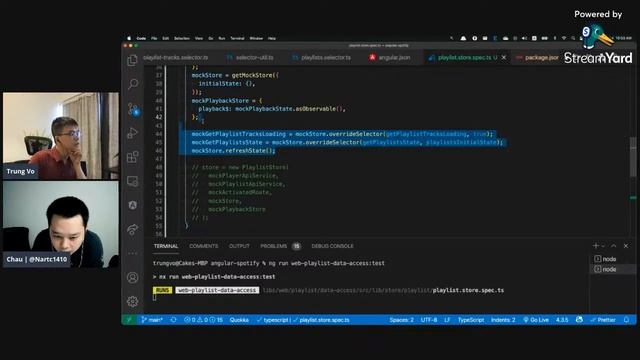Open the Explorer view in the activity bar
Image resolution: width=640 pixels, height=360 pixels.
click(x=132, y=60)
